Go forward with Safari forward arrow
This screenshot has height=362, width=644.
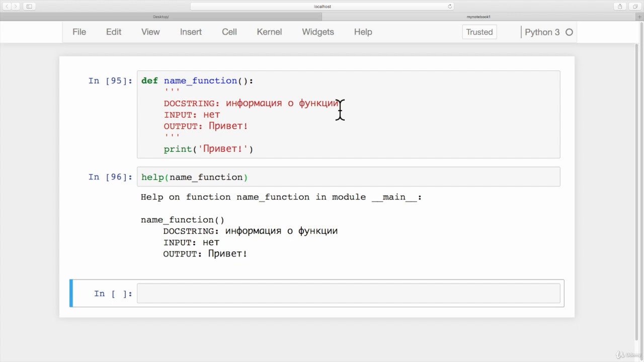point(16,6)
